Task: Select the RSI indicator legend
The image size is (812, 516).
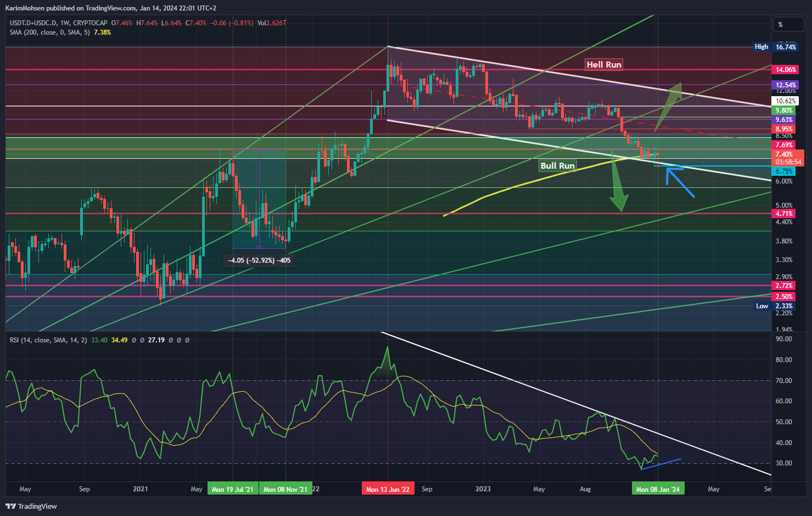Action: (x=48, y=340)
